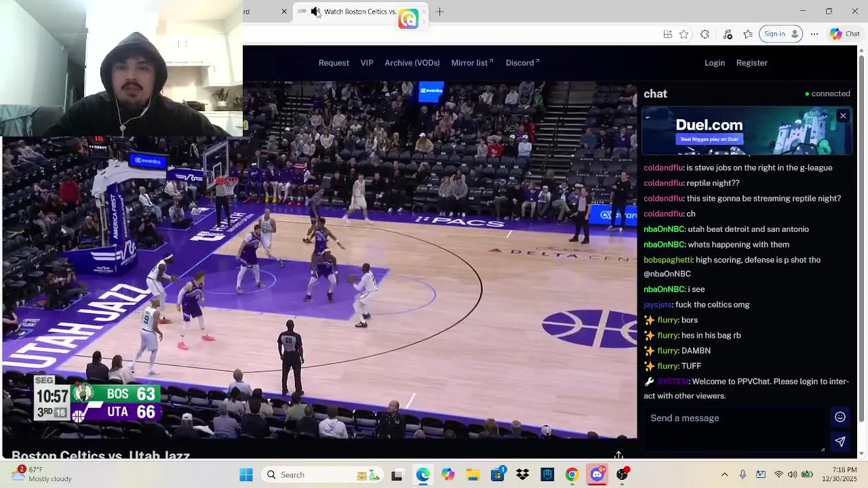Click the Boston Celtics vs. Utah Jazz title

click(100, 456)
